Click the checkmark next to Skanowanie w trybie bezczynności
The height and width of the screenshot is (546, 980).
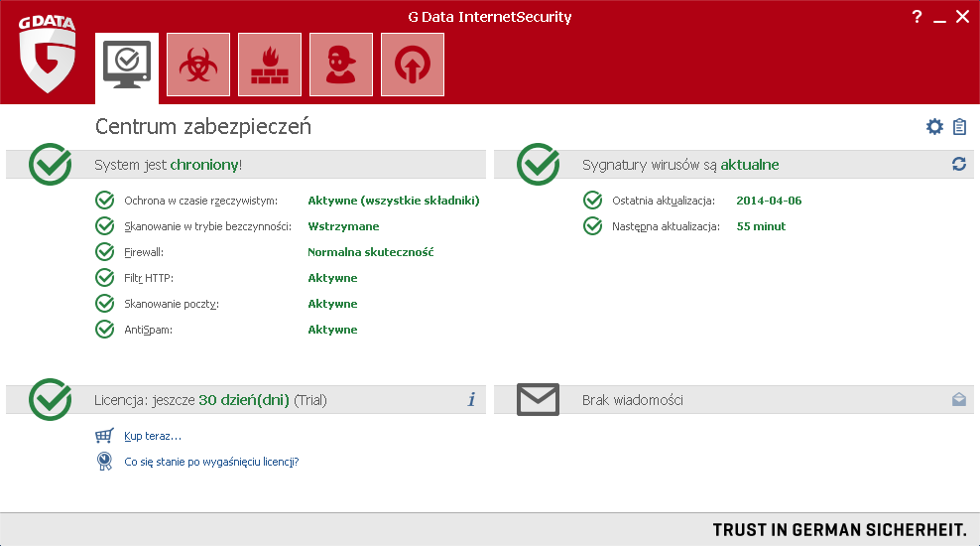click(104, 225)
